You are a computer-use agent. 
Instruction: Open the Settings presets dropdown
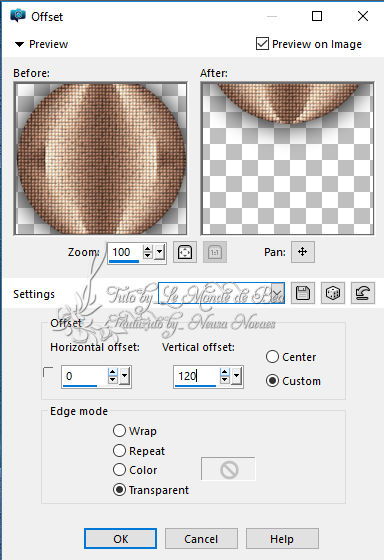(x=278, y=293)
